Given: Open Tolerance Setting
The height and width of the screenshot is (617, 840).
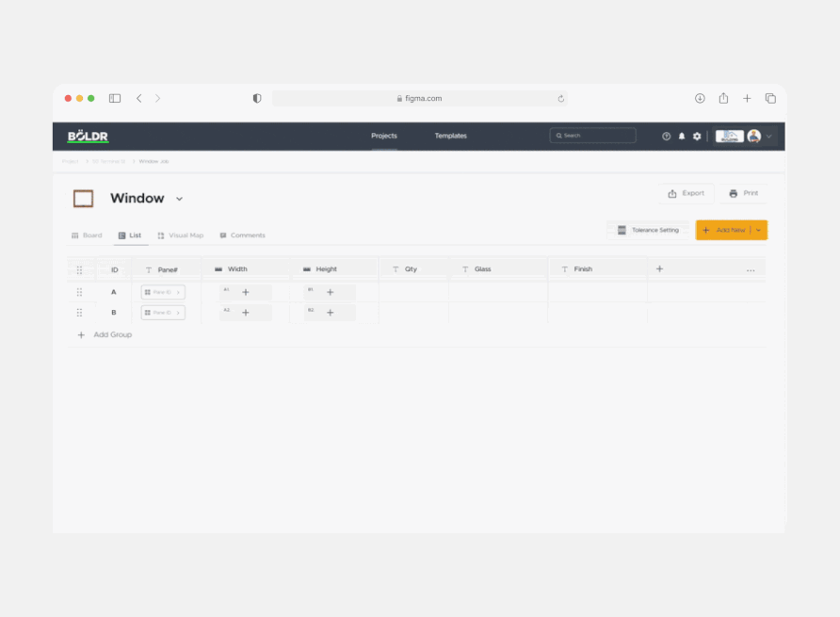Looking at the screenshot, I should click(x=648, y=230).
